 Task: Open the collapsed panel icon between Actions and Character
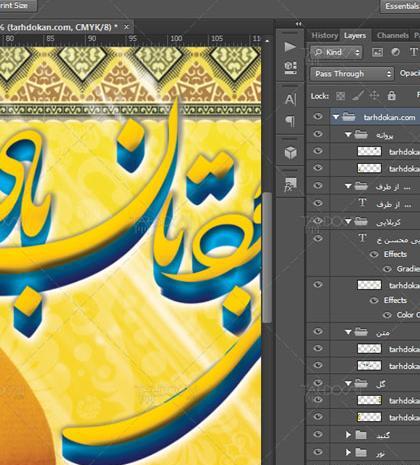coord(291,67)
